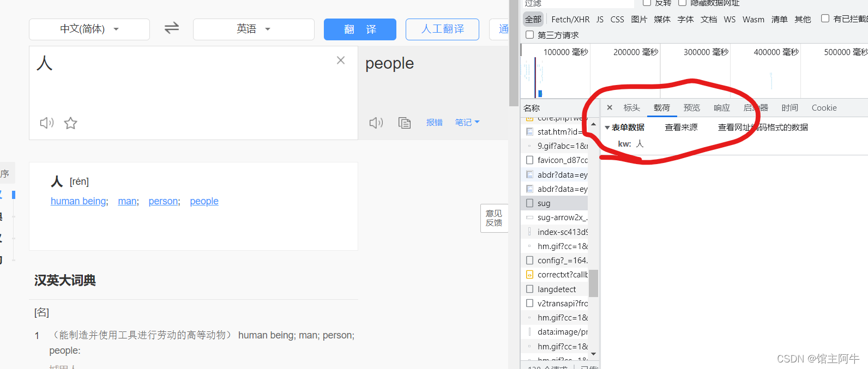Select 媒体 media filter
Viewport: 868px width, 369px height.
pos(662,19)
